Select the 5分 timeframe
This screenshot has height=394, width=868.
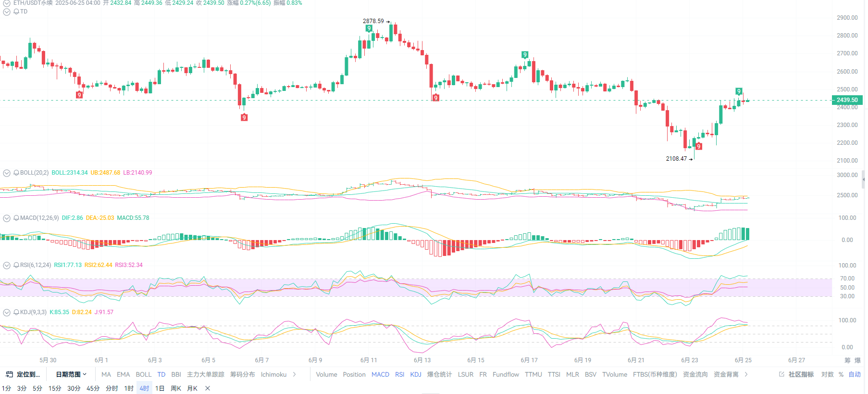point(37,388)
